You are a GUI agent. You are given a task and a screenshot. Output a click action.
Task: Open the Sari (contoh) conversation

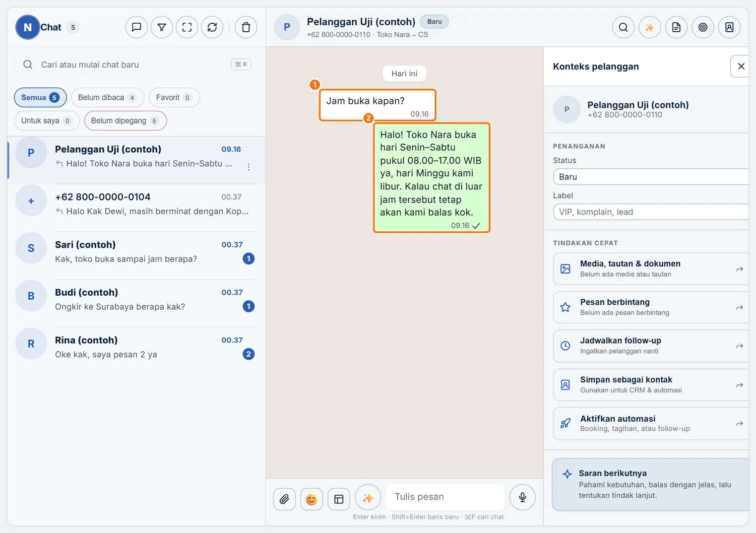pyautogui.click(x=136, y=255)
